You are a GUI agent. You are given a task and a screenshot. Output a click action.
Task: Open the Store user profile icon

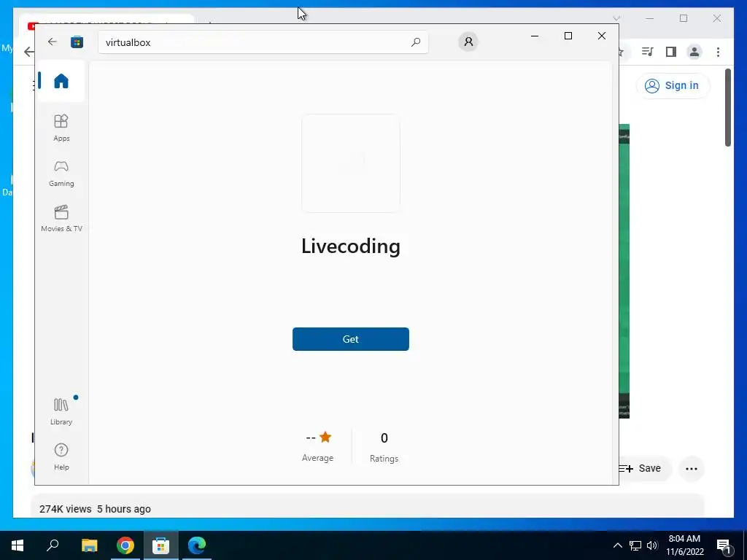(x=468, y=42)
